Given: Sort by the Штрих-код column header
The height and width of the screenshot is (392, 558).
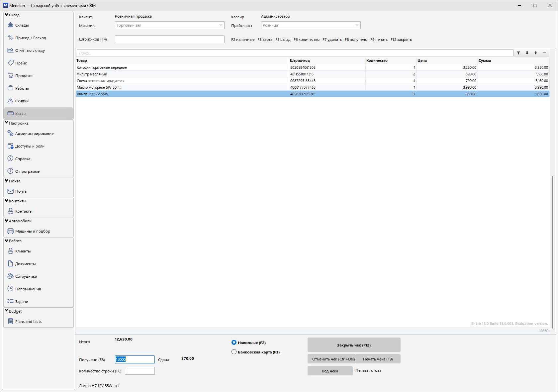Looking at the screenshot, I should point(327,60).
